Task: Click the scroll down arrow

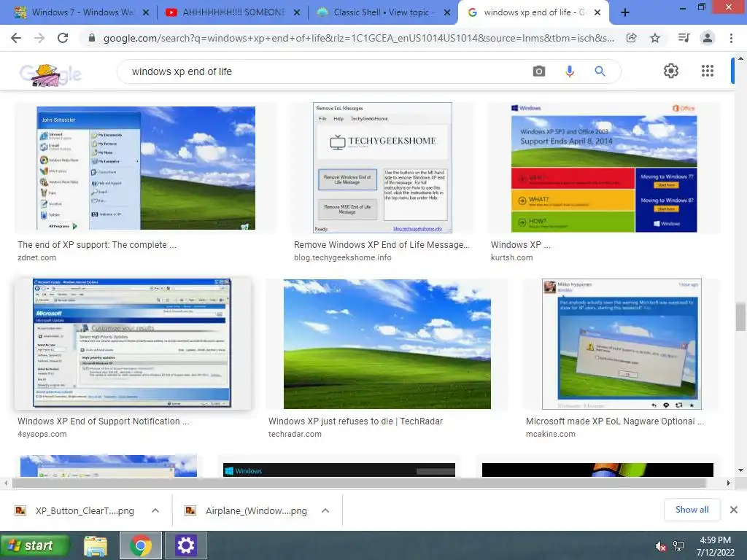Action: [740, 470]
